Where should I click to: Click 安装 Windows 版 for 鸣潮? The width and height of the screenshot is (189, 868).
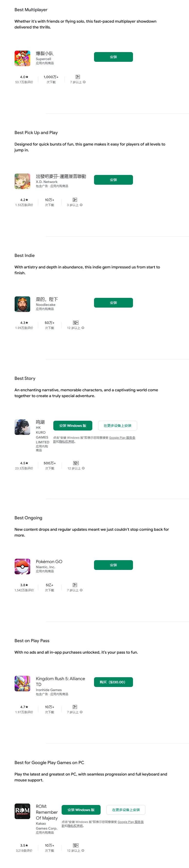(x=73, y=426)
